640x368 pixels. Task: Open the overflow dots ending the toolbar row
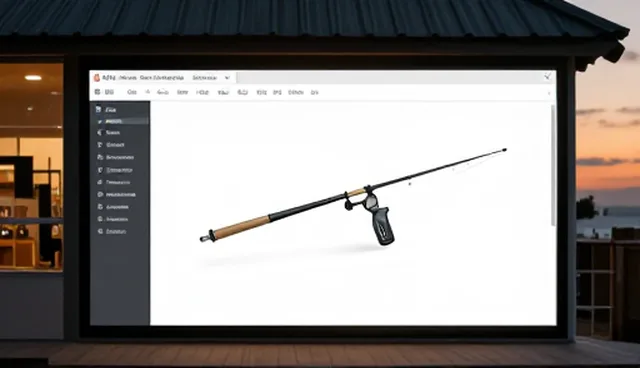click(x=549, y=93)
